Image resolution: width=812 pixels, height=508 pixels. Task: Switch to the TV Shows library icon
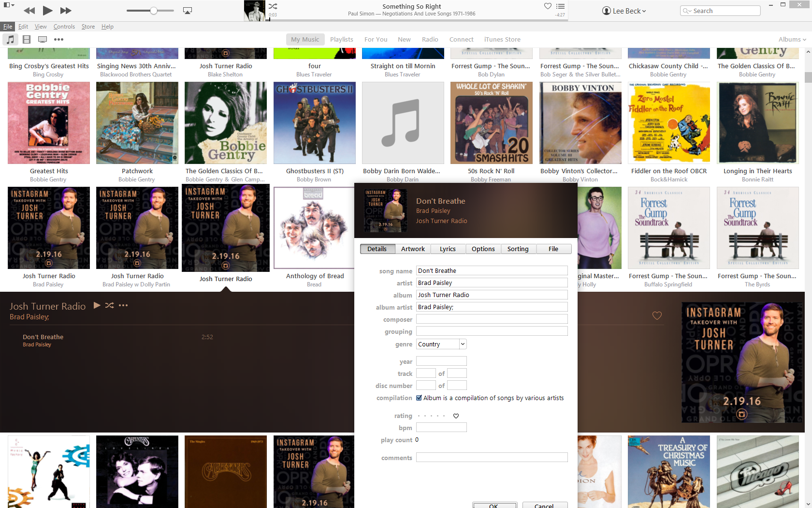click(43, 40)
